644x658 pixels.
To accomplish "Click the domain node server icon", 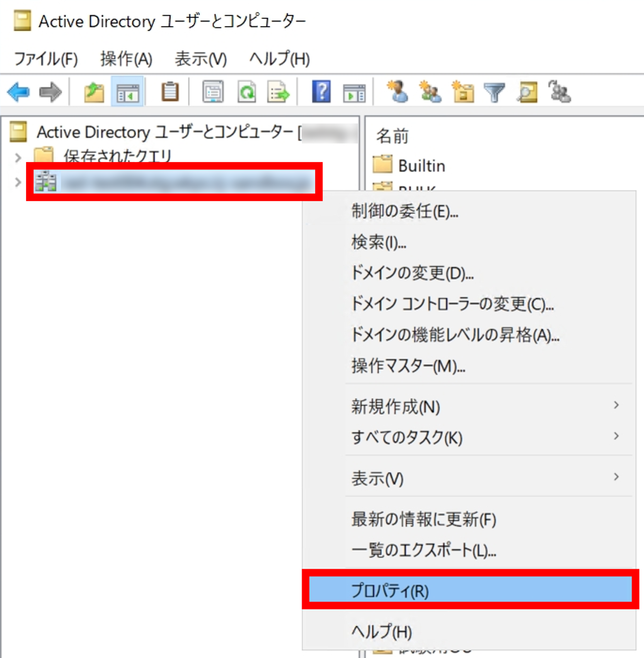I will click(x=46, y=181).
